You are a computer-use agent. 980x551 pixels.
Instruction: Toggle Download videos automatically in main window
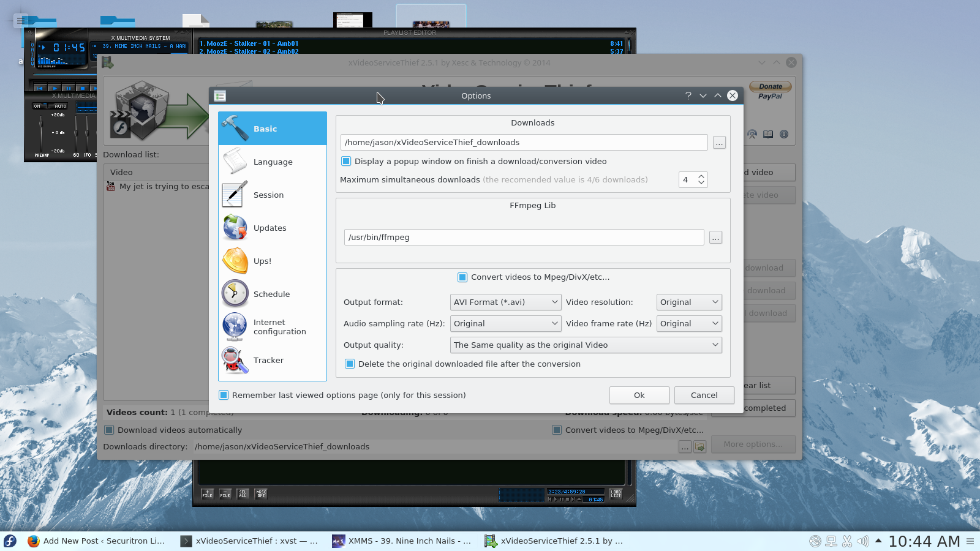pyautogui.click(x=109, y=430)
